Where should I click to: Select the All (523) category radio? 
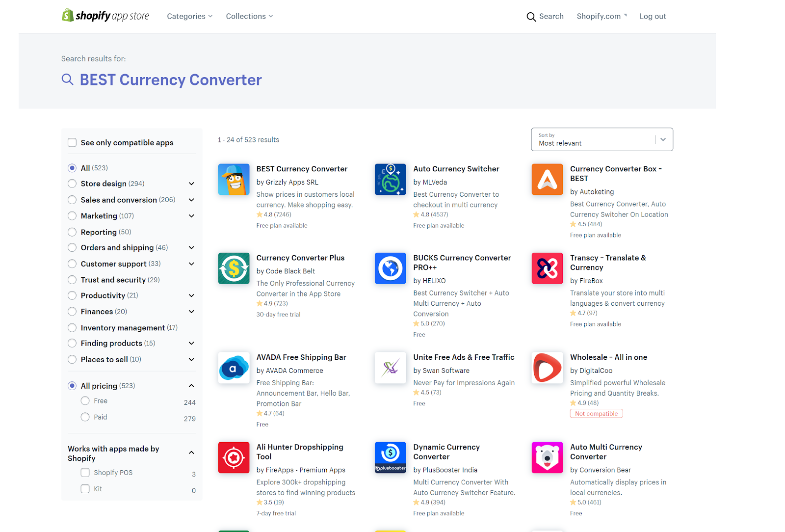click(x=72, y=168)
